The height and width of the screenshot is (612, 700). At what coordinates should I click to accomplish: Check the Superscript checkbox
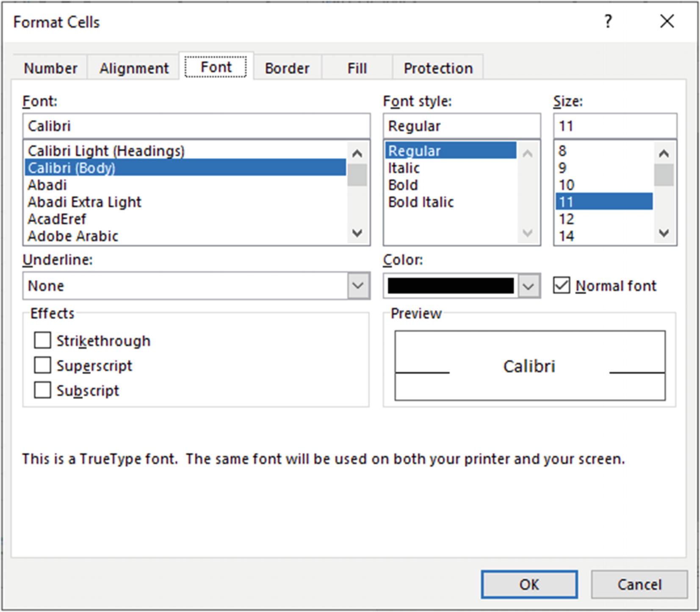[x=42, y=365]
